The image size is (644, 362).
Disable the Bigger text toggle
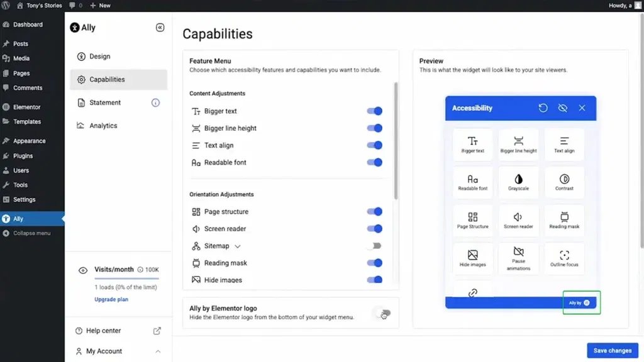coord(375,111)
